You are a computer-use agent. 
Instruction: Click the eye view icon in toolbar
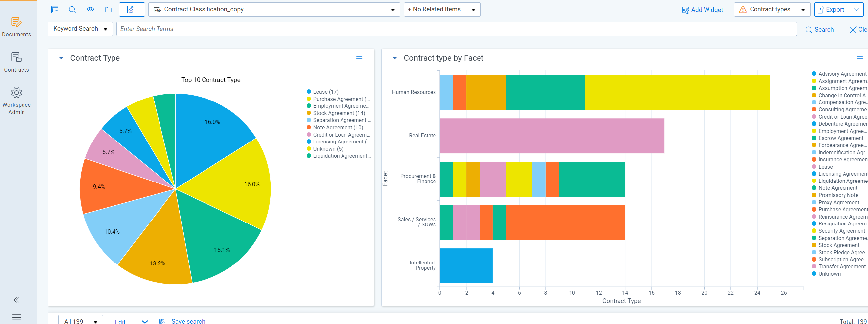click(90, 10)
